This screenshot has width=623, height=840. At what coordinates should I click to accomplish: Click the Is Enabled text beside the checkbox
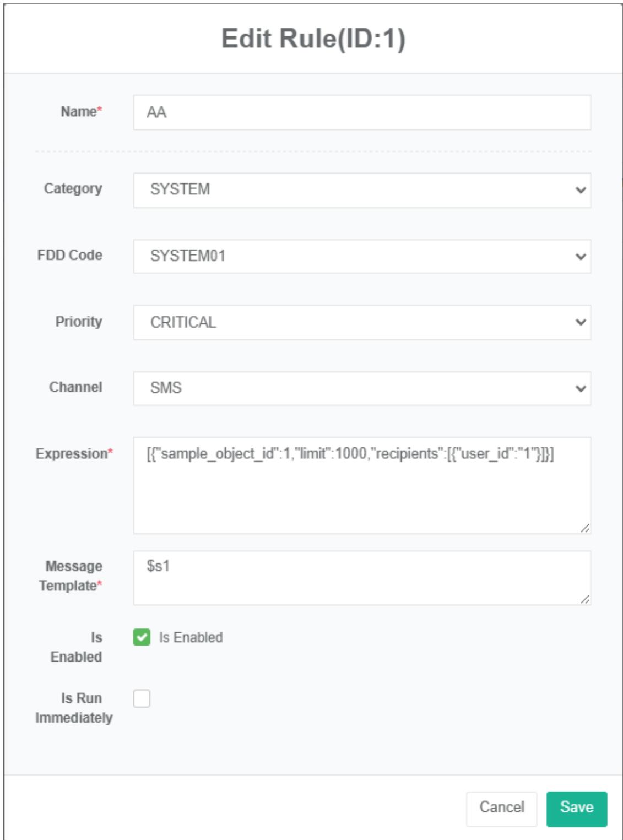tap(191, 637)
